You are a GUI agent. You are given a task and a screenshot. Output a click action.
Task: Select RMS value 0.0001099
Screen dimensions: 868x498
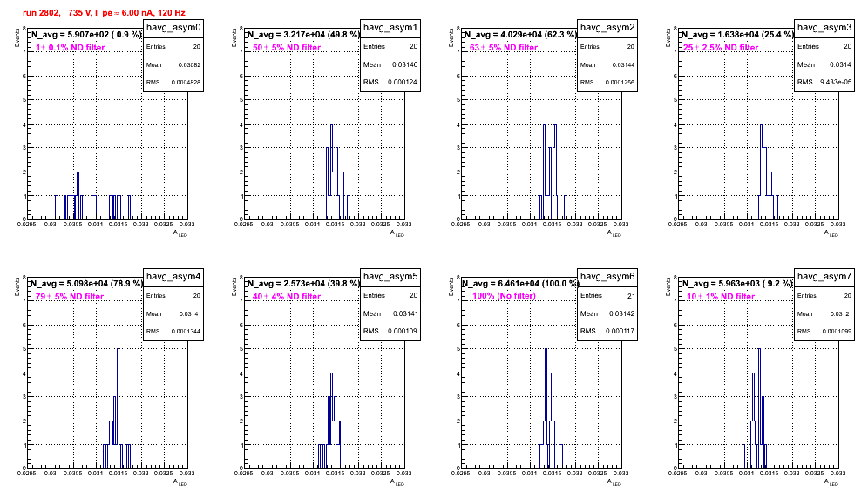[x=837, y=331]
